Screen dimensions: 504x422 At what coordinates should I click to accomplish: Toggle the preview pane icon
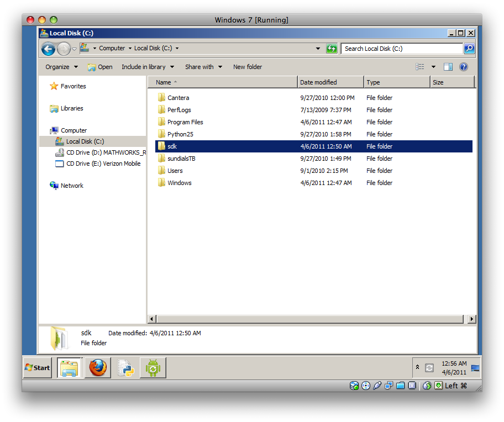coord(448,67)
